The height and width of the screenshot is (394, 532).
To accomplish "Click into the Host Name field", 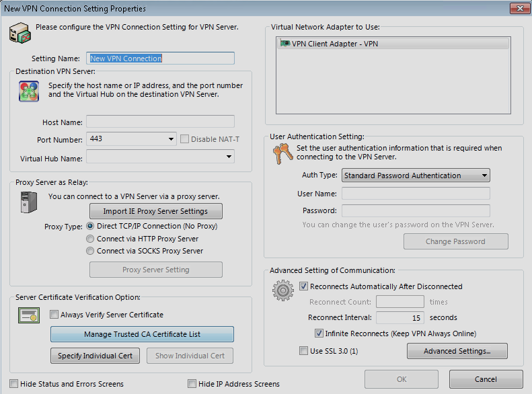I will coord(160,122).
